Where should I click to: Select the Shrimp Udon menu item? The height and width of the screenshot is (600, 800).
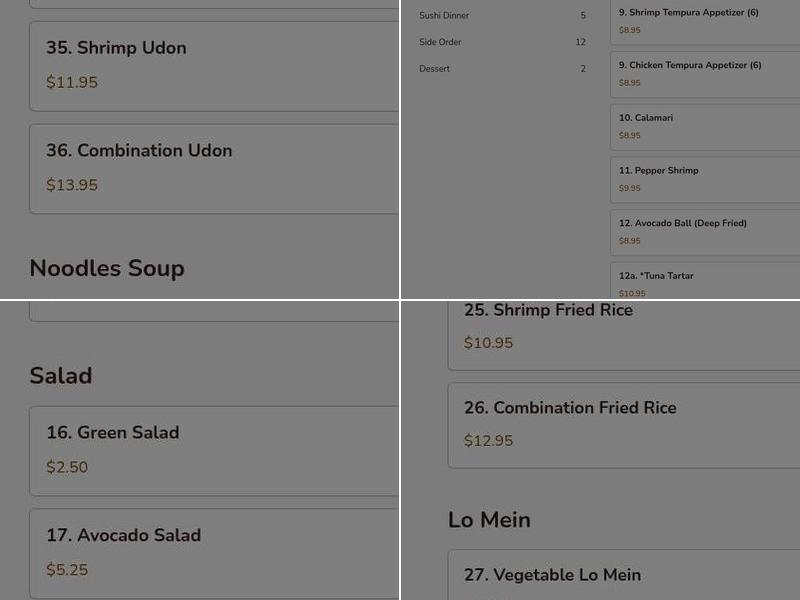(x=116, y=48)
